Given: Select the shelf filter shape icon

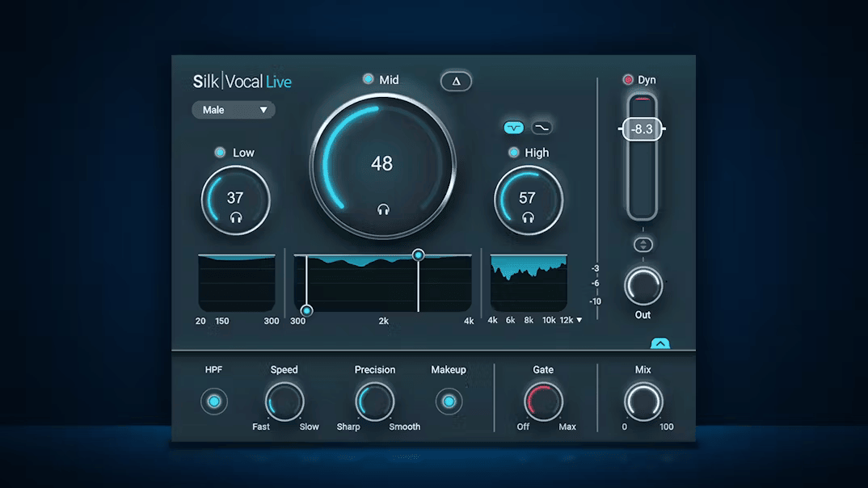Looking at the screenshot, I should (x=541, y=128).
